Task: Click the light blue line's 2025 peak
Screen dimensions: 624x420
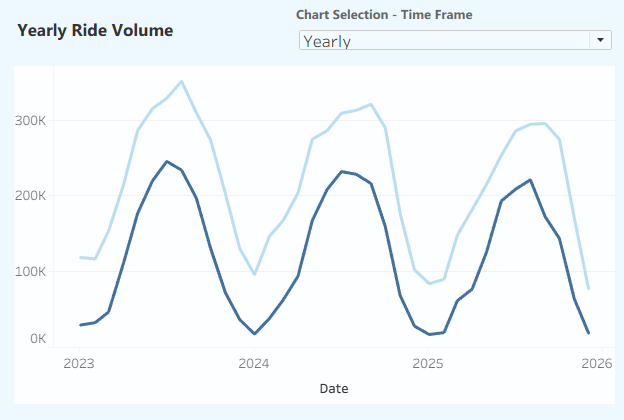Action: [544, 123]
